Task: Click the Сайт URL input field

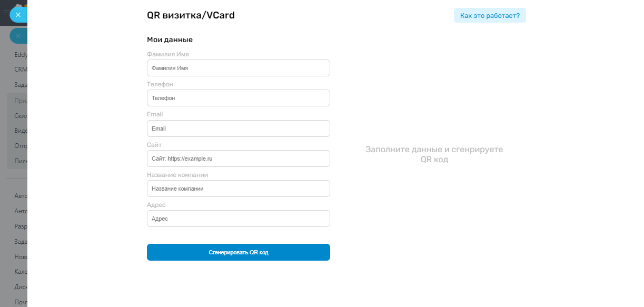Action: (x=238, y=159)
